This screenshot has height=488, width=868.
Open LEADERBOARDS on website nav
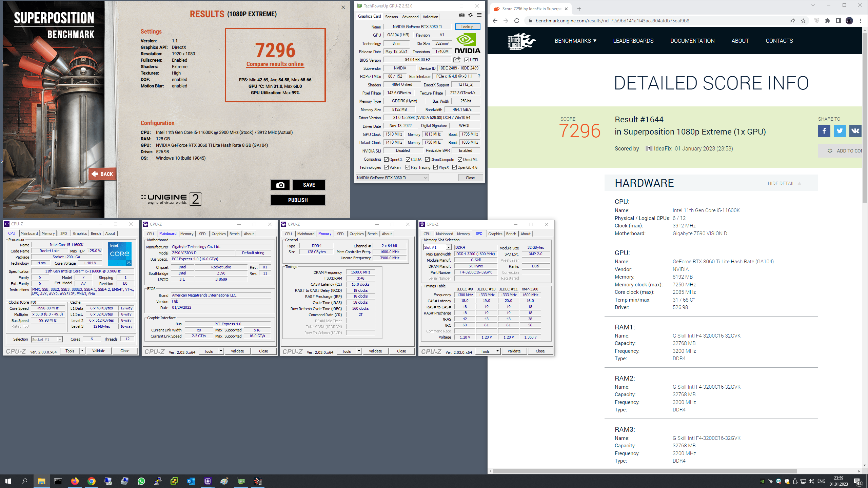[633, 41]
